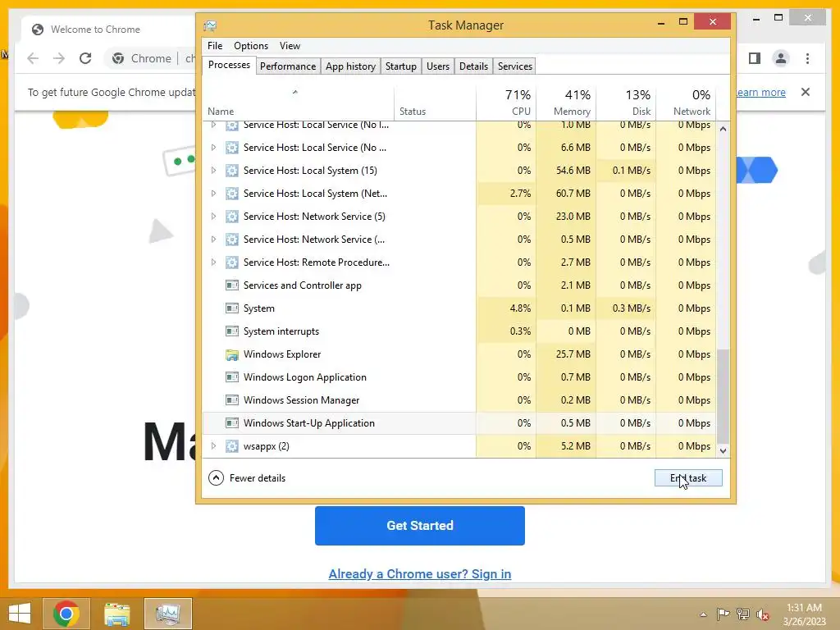Click the process list scrollbar thumb
The width and height of the screenshot is (840, 630).
(723, 396)
